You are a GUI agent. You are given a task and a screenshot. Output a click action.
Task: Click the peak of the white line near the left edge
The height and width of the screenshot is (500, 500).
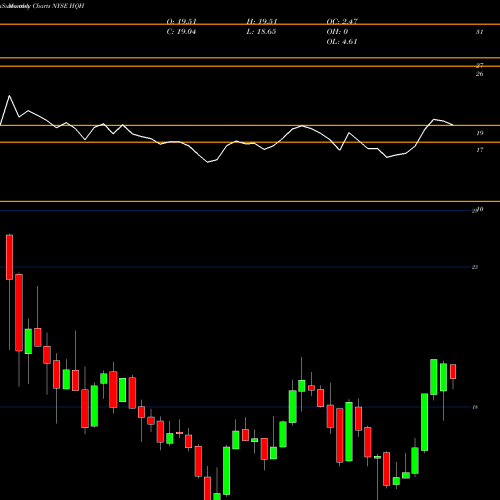(x=9, y=96)
